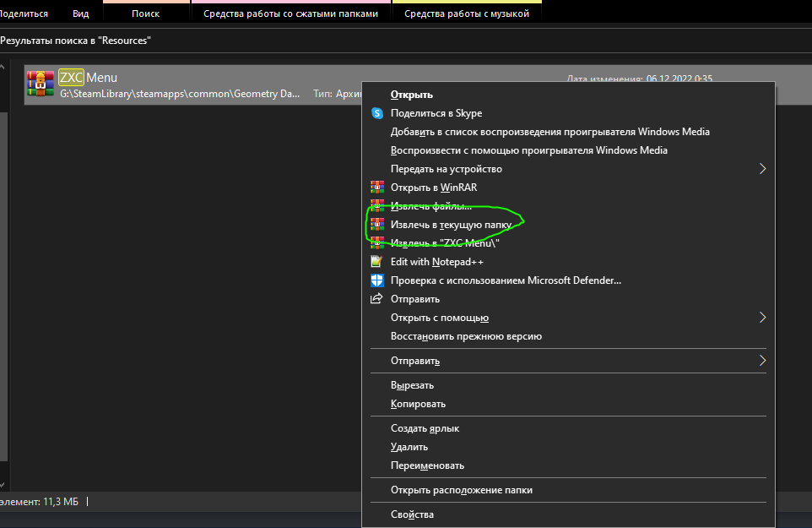Click WinRAR icon beside "Извлечь файлы..."
The width and height of the screenshot is (812, 528).
[x=377, y=206]
